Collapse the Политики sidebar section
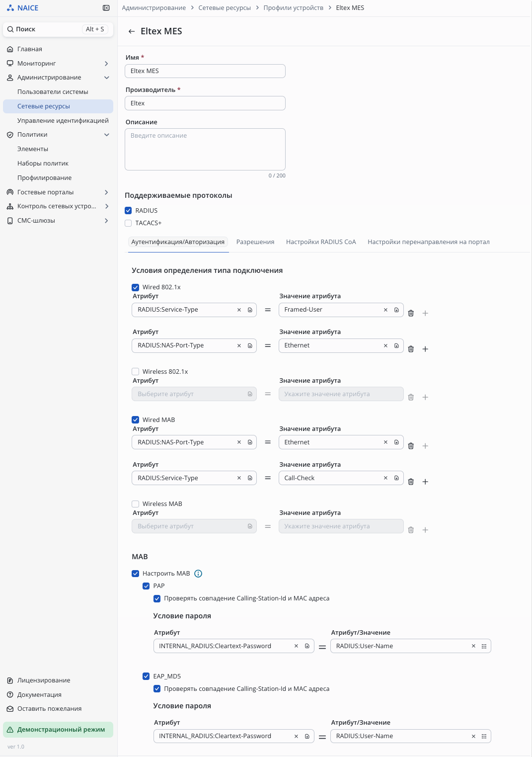532x757 pixels. (106, 135)
